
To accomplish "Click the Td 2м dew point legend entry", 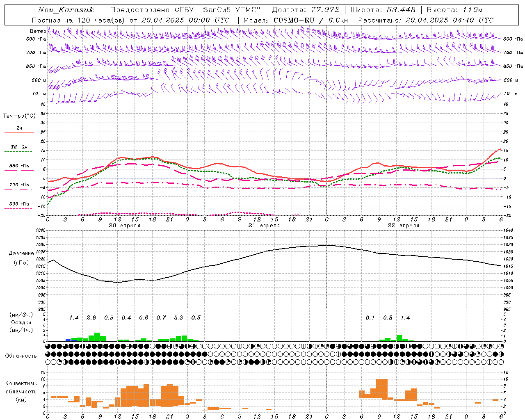I will (19, 147).
